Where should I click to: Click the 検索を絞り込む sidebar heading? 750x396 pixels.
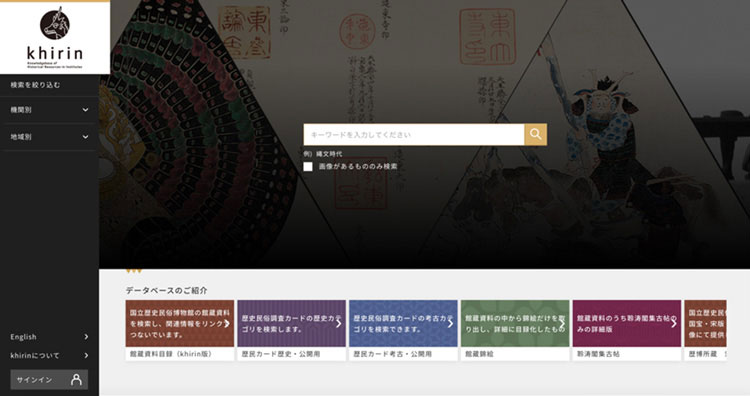coord(35,85)
